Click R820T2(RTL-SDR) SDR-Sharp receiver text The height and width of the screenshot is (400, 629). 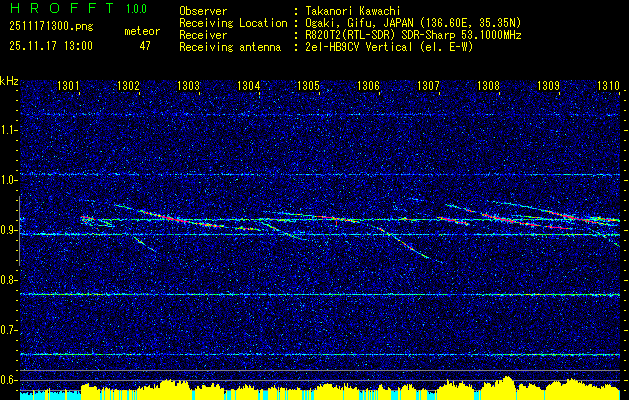413,35
